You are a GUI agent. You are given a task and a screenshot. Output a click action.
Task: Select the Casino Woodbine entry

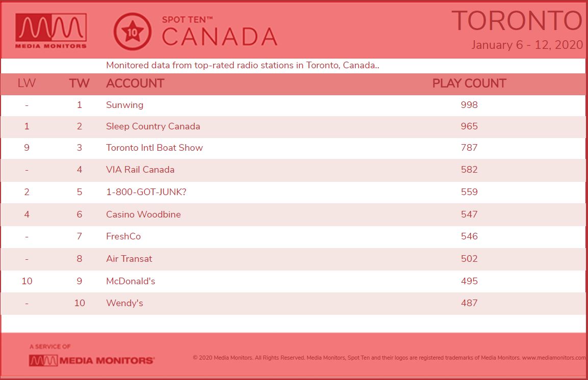(x=144, y=214)
